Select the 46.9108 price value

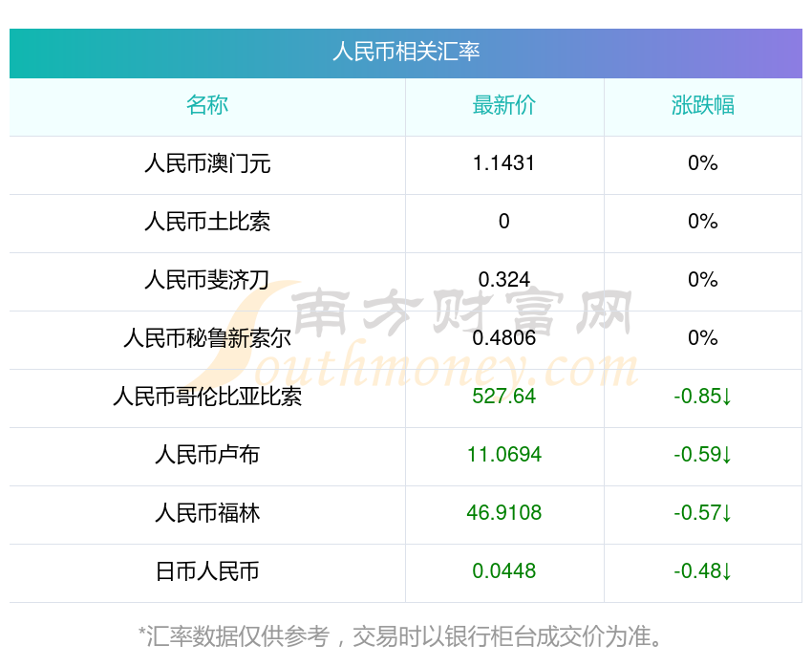(x=503, y=513)
